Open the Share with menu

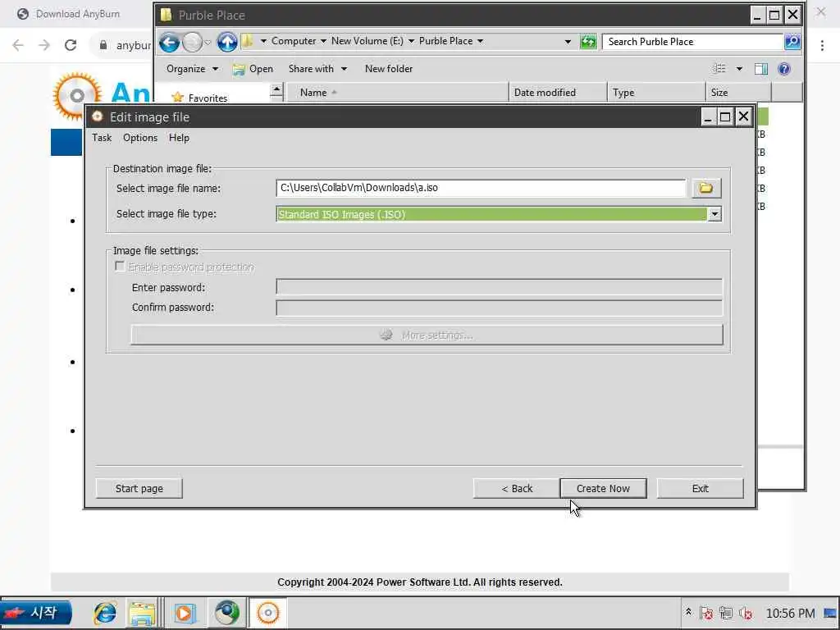[317, 69]
